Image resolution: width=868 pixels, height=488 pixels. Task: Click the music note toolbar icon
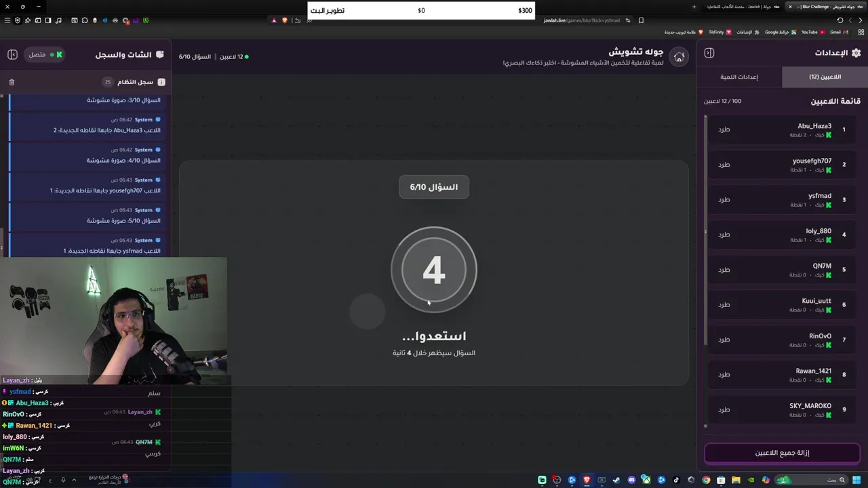(58, 20)
